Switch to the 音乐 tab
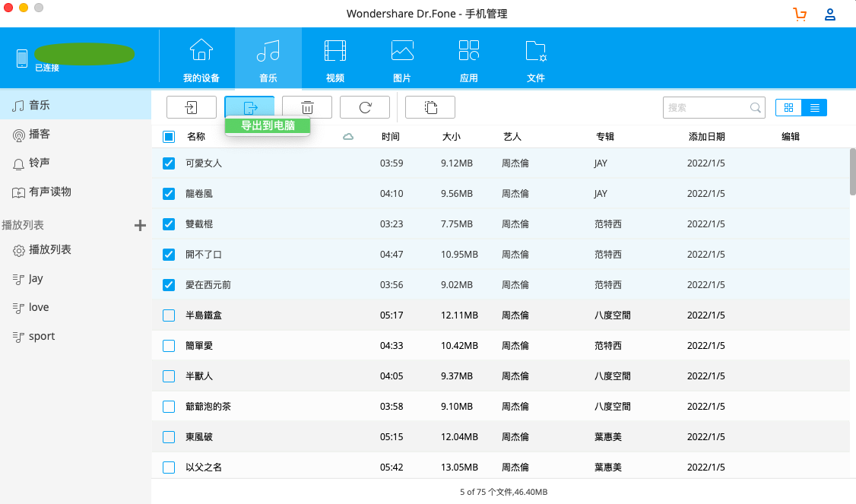 (268, 59)
